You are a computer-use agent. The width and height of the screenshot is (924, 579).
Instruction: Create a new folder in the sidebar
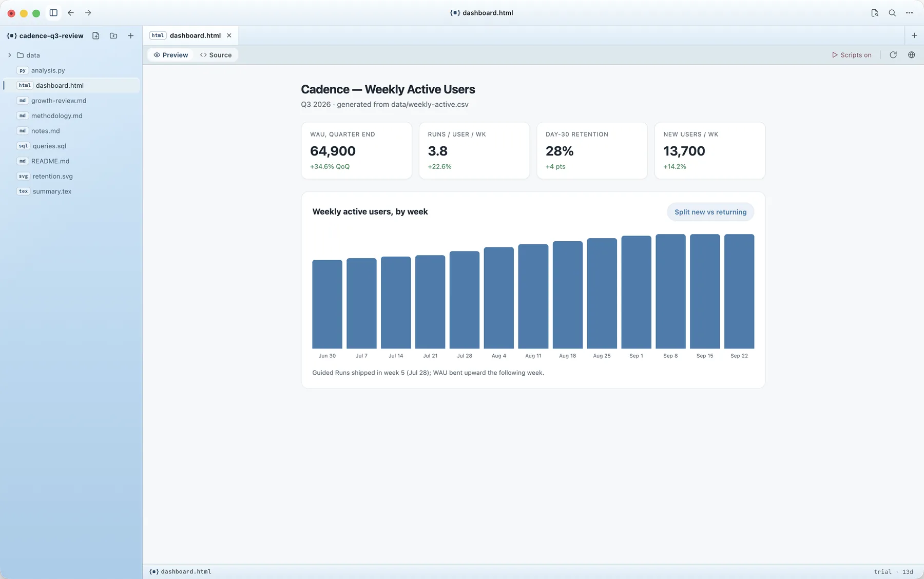tap(113, 36)
